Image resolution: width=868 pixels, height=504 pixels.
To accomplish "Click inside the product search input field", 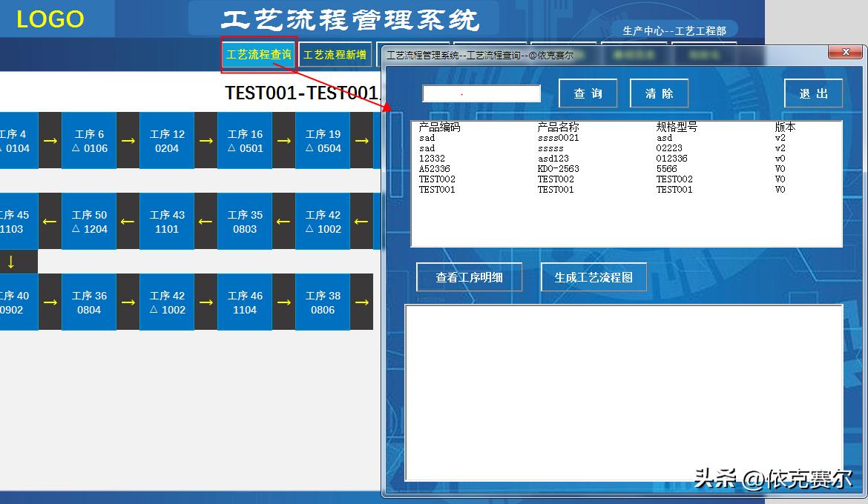I will tap(481, 93).
